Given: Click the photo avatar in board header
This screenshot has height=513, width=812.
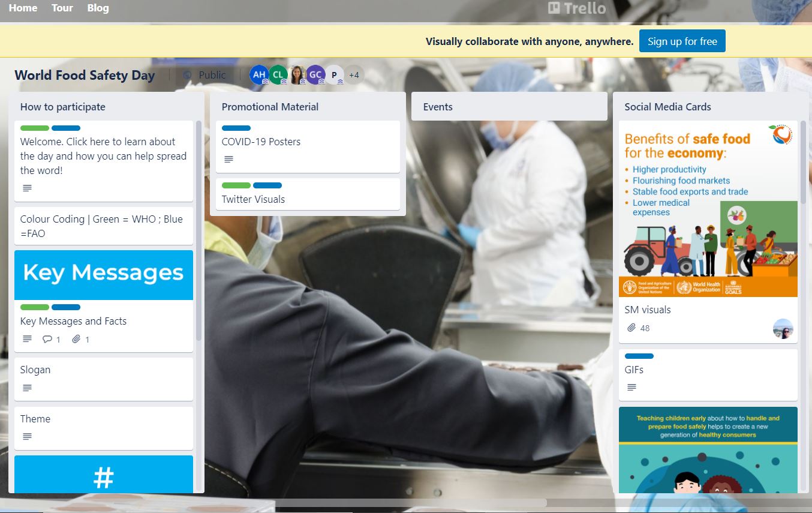Looking at the screenshot, I should (297, 75).
